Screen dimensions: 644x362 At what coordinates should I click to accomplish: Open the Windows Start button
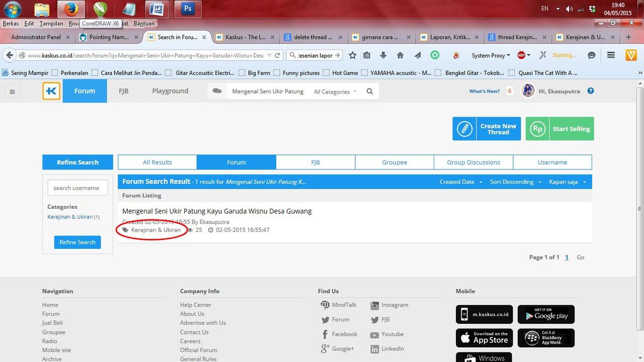click(13, 9)
